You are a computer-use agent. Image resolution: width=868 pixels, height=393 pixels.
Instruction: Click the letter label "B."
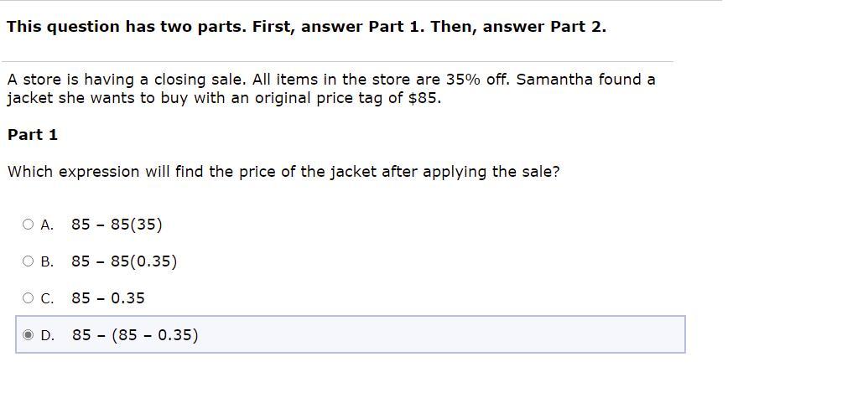(x=47, y=262)
